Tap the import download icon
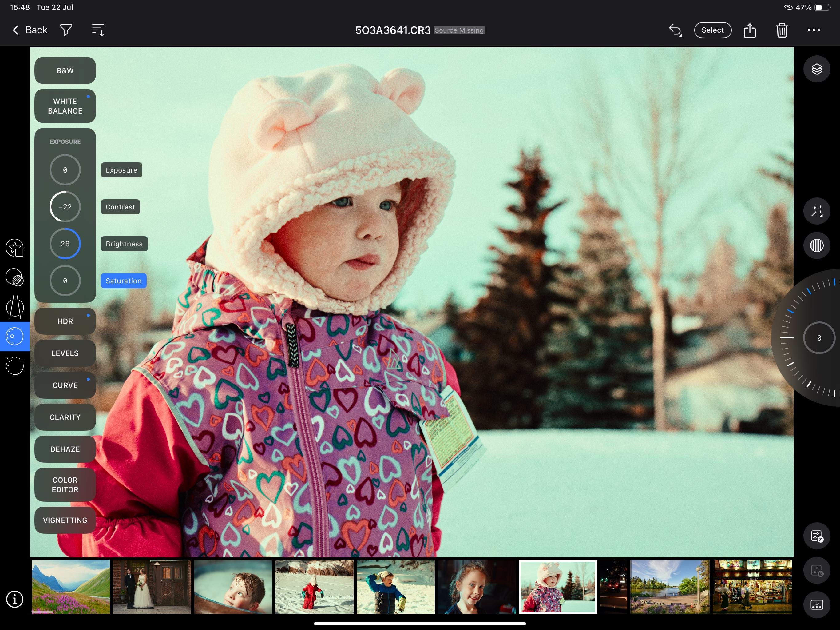The height and width of the screenshot is (630, 840). pos(817,604)
